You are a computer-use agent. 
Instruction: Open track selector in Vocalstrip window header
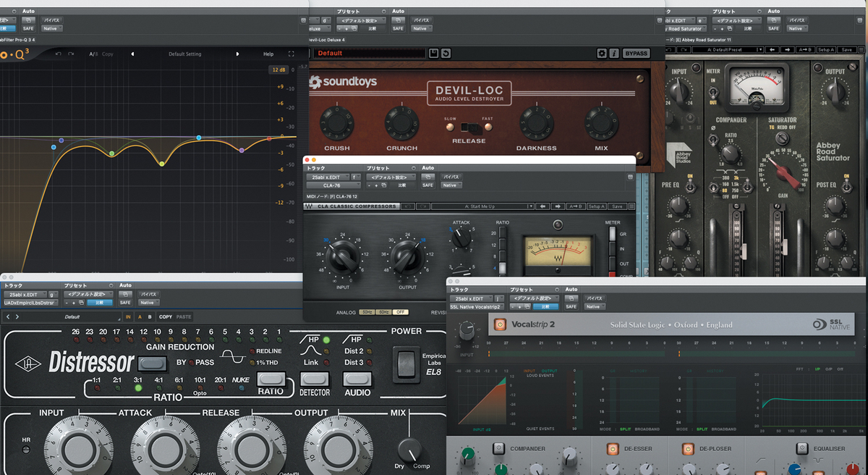point(470,298)
